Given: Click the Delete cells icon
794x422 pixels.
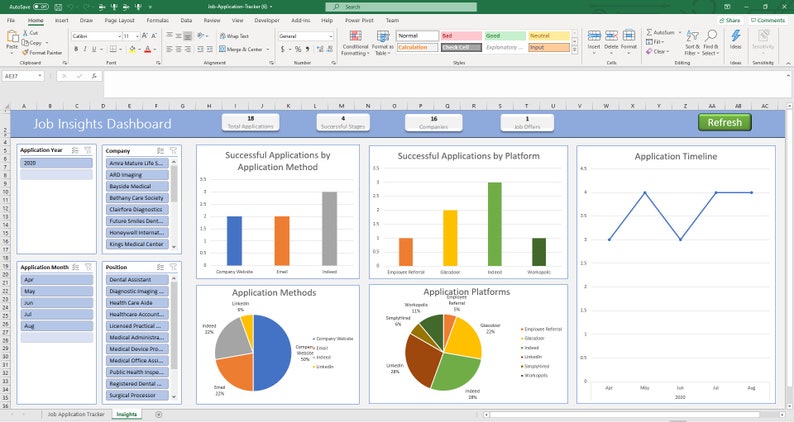Looking at the screenshot, I should click(x=611, y=36).
